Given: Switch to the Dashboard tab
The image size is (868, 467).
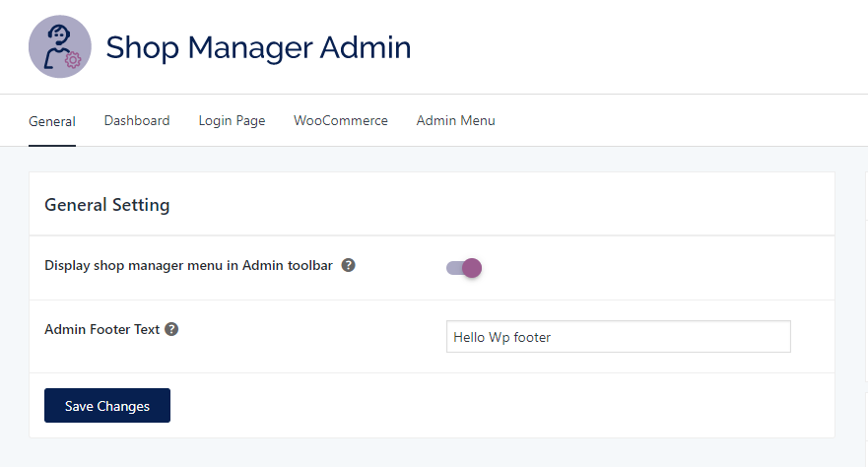Looking at the screenshot, I should [137, 120].
